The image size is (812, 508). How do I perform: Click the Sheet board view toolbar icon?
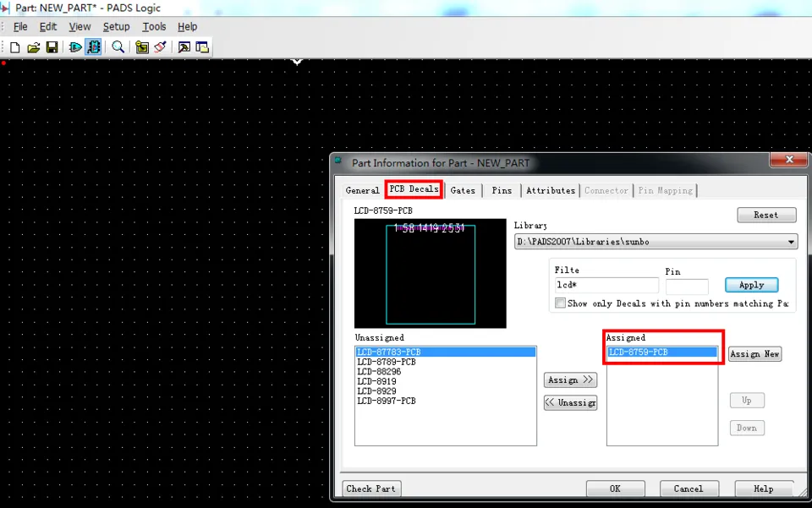click(x=141, y=47)
